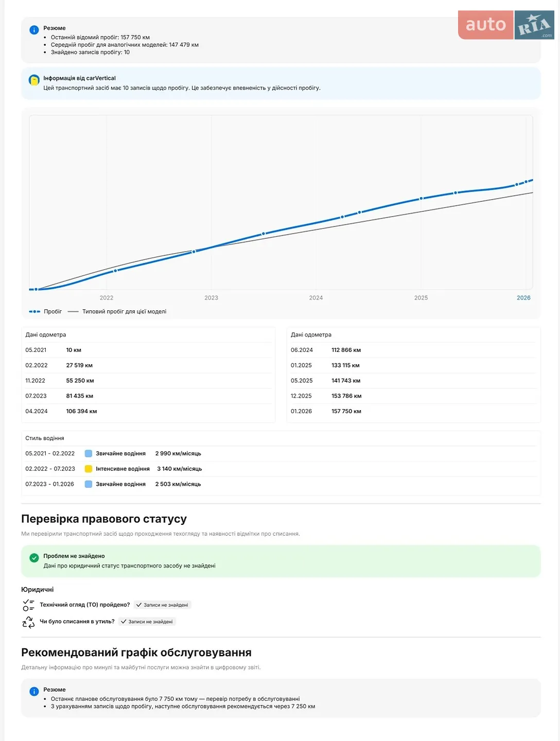Click the 2024 axis label

(316, 298)
